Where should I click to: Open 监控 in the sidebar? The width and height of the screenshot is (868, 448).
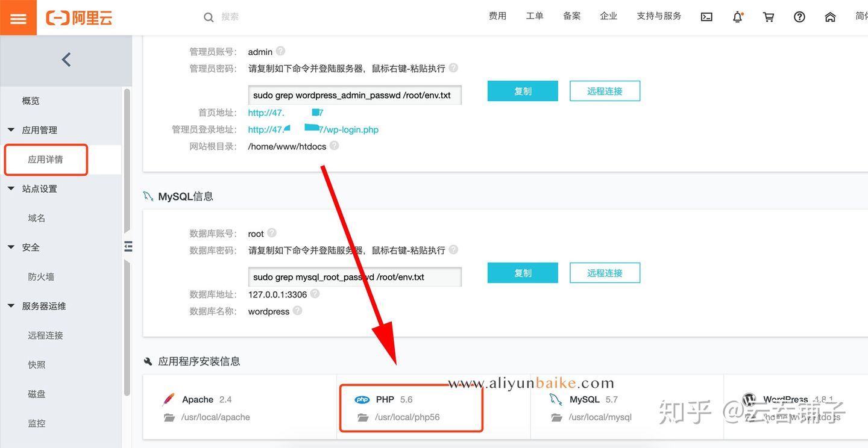tap(37, 423)
